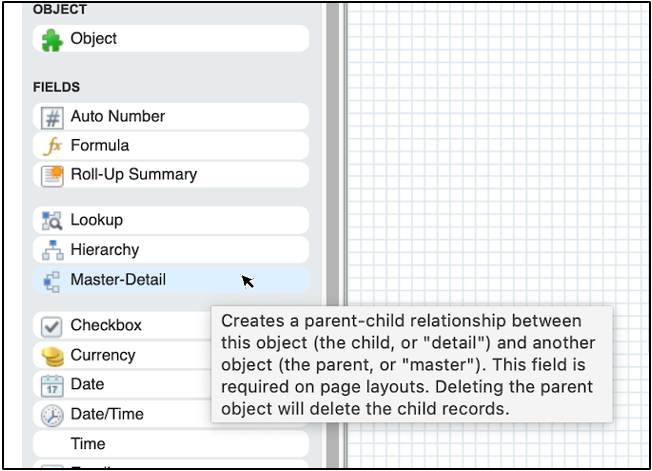Click the Date/Time clock icon
This screenshot has height=471, width=652.
[x=51, y=414]
